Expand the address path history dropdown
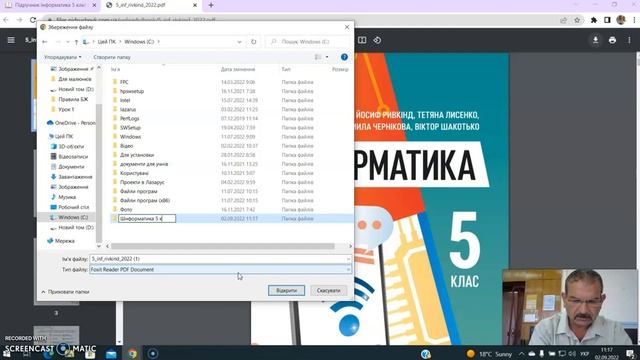This screenshot has width=640, height=360. pos(239,42)
